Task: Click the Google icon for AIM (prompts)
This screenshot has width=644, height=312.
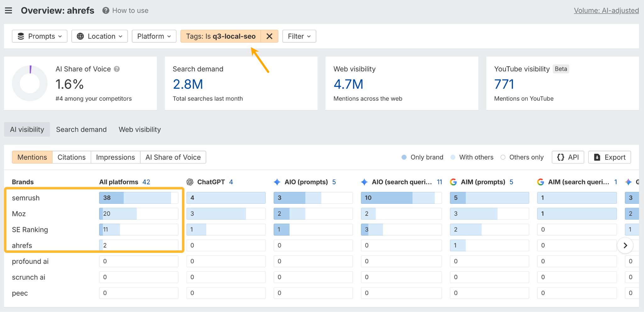Action: click(x=453, y=182)
